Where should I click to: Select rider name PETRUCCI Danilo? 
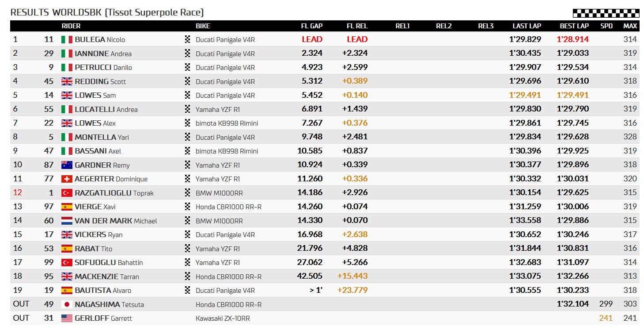tap(103, 67)
